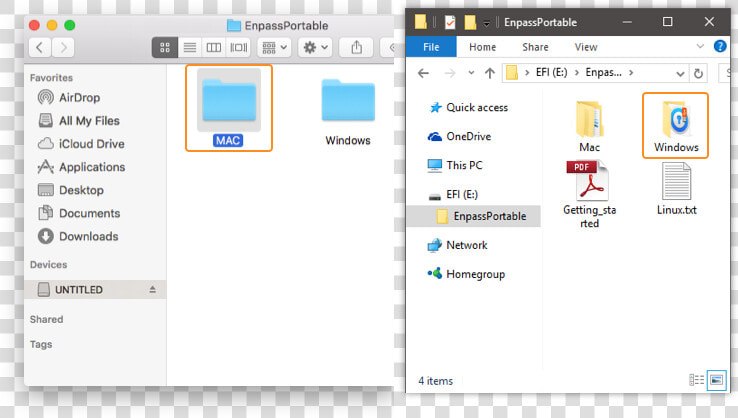Image resolution: width=738 pixels, height=418 pixels.
Task: Select EnpassPortable in navigation pane
Action: coord(473,216)
